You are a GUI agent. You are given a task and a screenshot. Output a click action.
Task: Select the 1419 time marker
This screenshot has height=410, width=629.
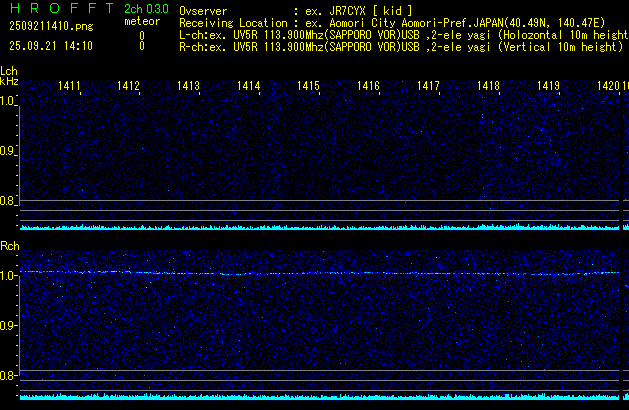click(548, 87)
